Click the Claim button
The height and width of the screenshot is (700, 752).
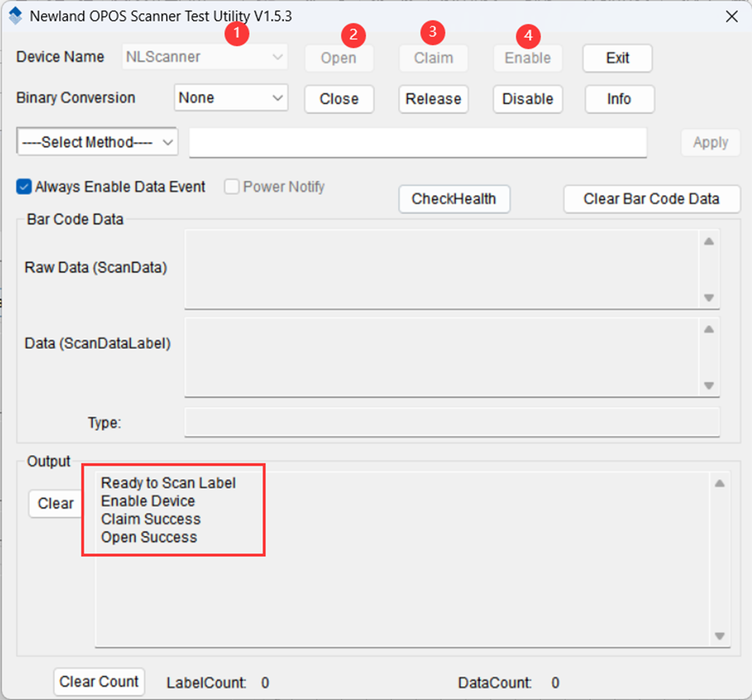(x=433, y=58)
